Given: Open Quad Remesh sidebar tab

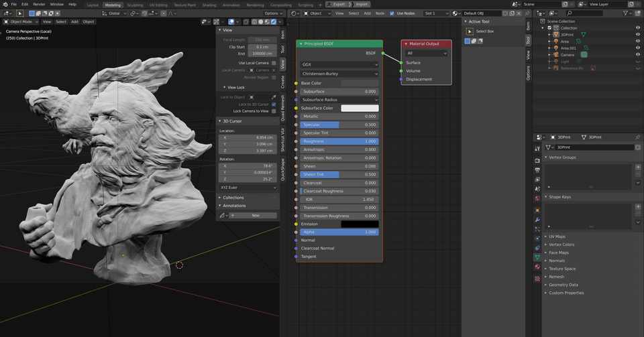Looking at the screenshot, I should coord(282,108).
